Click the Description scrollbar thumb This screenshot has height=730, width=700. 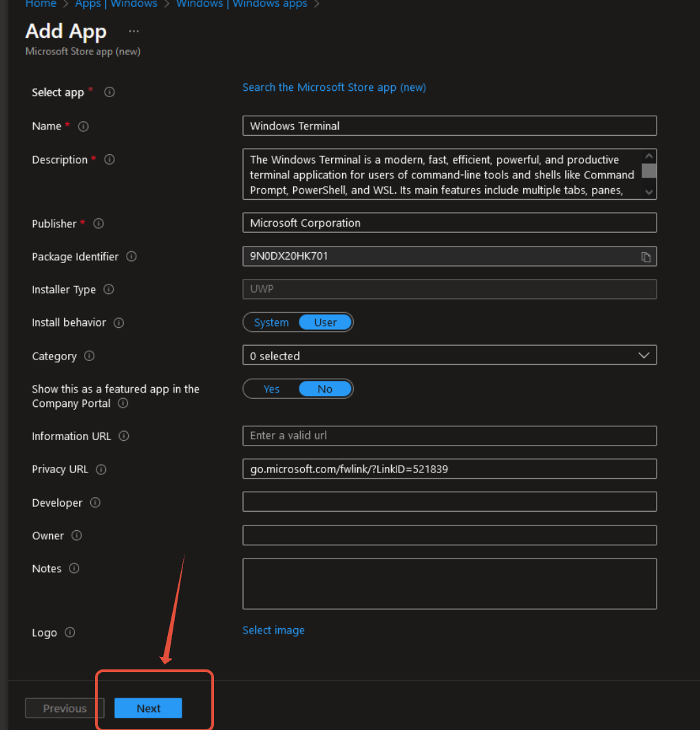[x=649, y=170]
